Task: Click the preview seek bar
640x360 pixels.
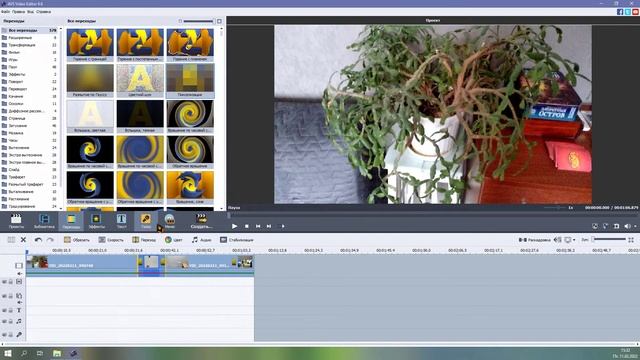Action: (x=433, y=215)
